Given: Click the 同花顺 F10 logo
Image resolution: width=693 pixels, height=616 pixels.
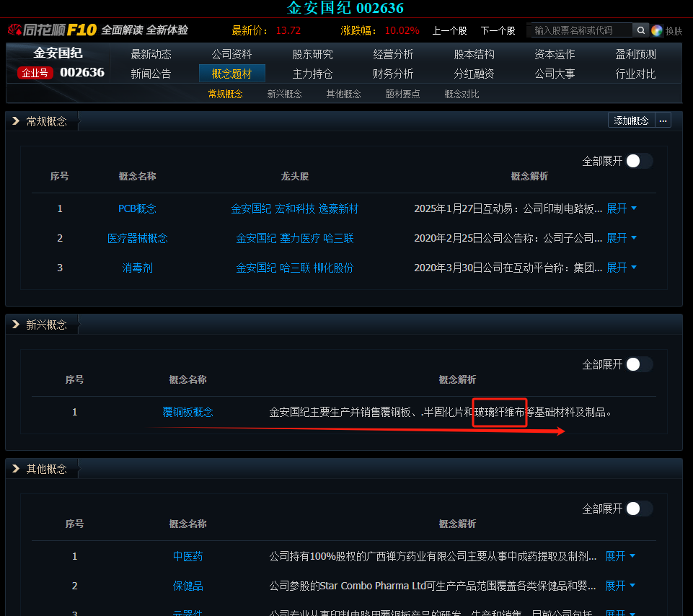Looking at the screenshot, I should pos(52,30).
